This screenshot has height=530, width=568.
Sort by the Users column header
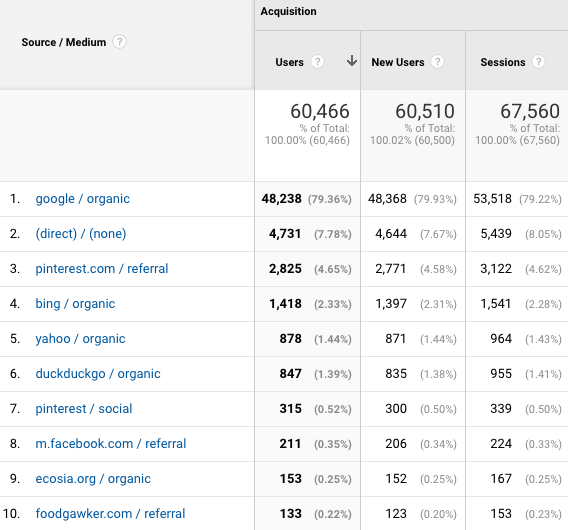coord(289,62)
